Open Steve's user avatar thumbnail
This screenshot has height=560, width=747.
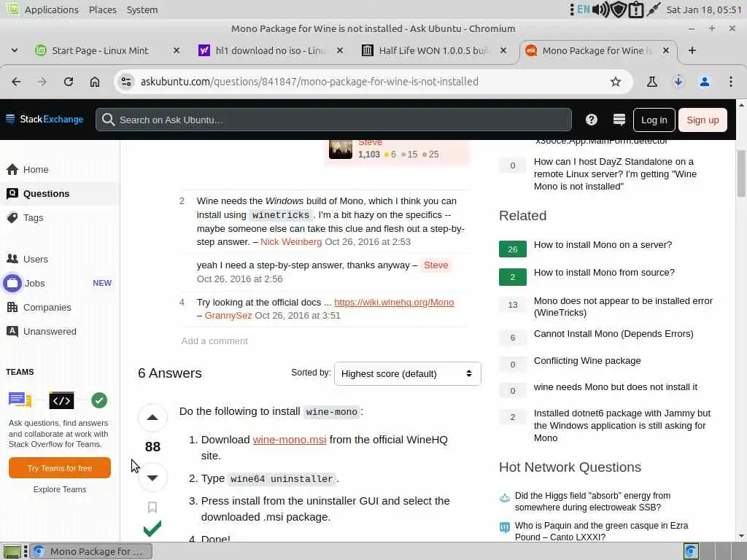coord(341,149)
